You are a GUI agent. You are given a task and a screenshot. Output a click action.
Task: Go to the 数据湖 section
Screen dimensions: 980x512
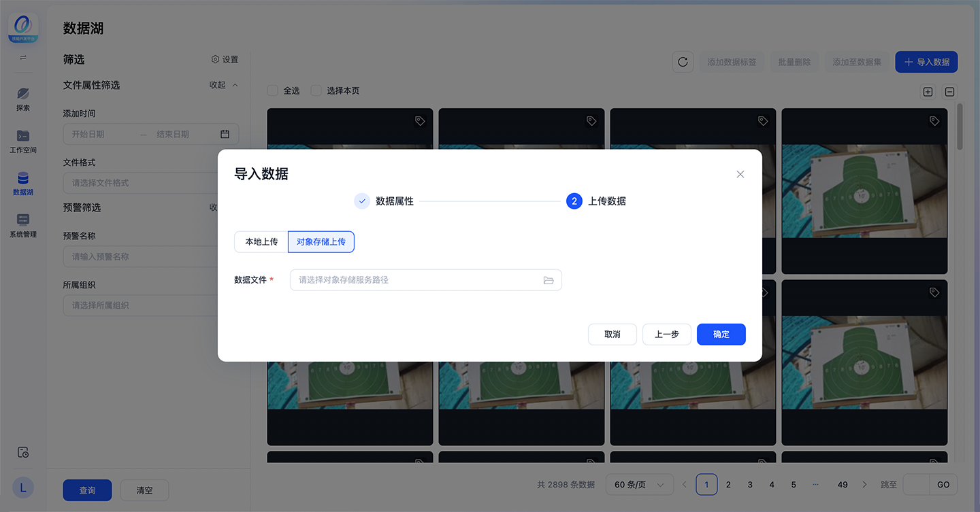pyautogui.click(x=23, y=184)
